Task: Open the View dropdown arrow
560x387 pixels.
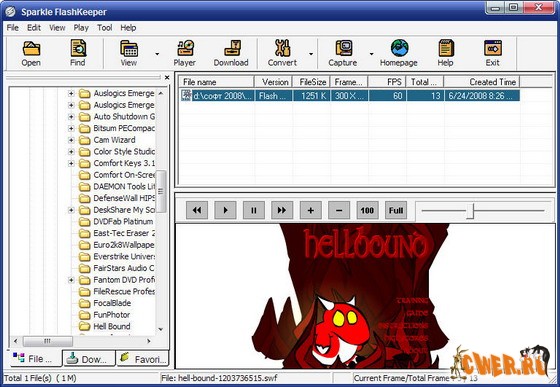Action: click(x=157, y=54)
